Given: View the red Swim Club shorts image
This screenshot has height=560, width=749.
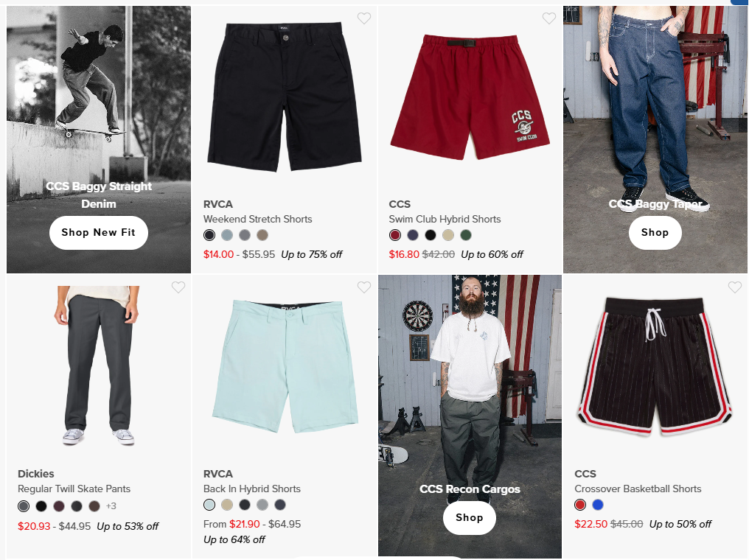Looking at the screenshot, I should [470, 97].
